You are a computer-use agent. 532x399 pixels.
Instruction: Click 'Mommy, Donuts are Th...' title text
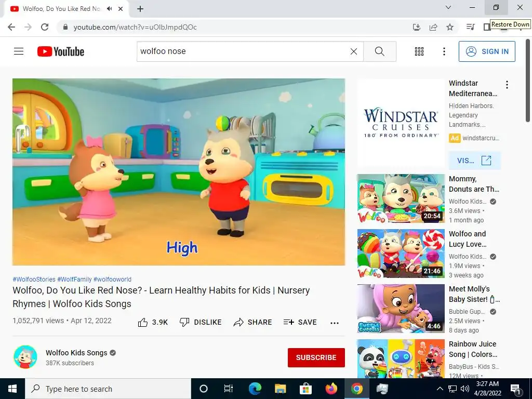[x=474, y=184]
